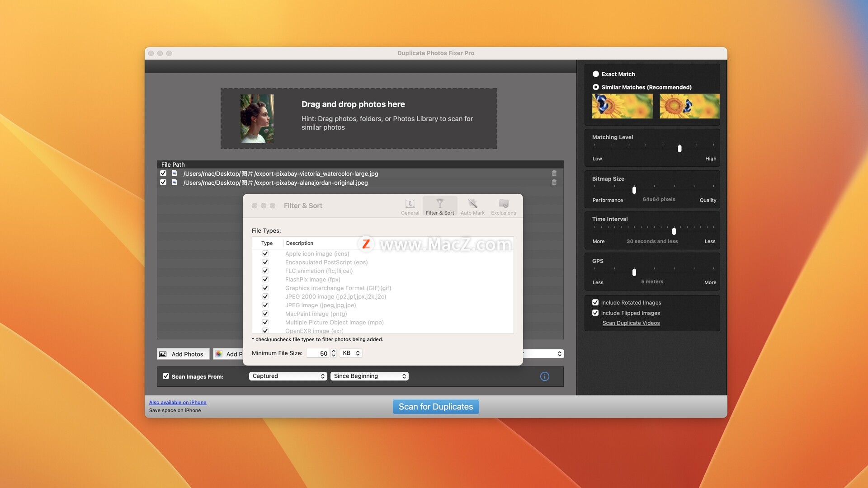The height and width of the screenshot is (488, 868).
Task: Click 'Drag and drop photos here' drop zone text
Action: click(x=353, y=104)
